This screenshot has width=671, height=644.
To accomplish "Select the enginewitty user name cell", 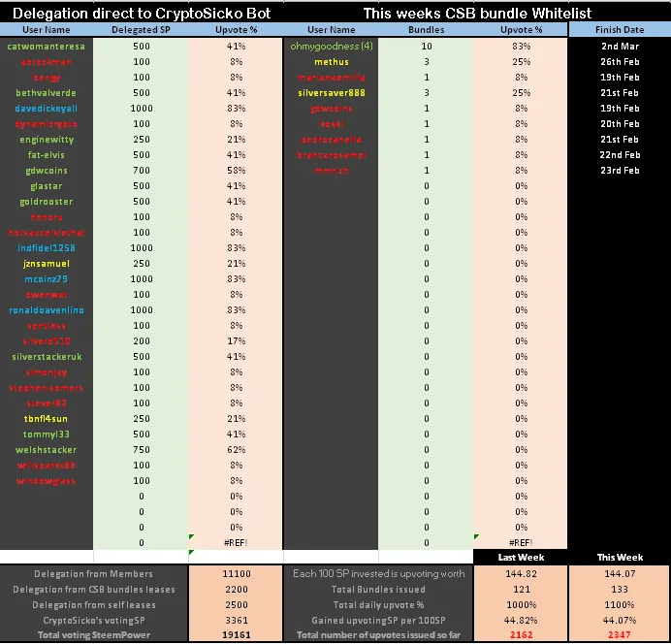I will (x=47, y=140).
